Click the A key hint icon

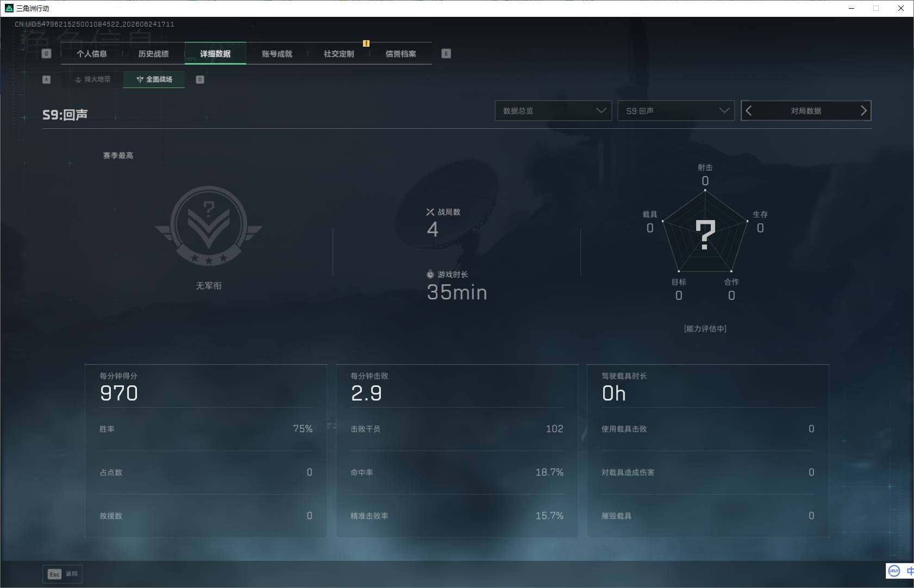click(x=46, y=79)
